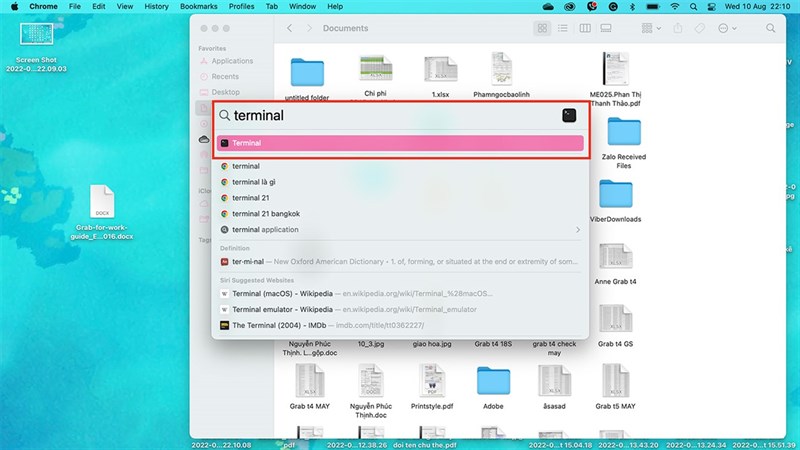Image resolution: width=800 pixels, height=450 pixels.
Task: Expand the 'terminal application' suggestion chevron
Action: (578, 229)
